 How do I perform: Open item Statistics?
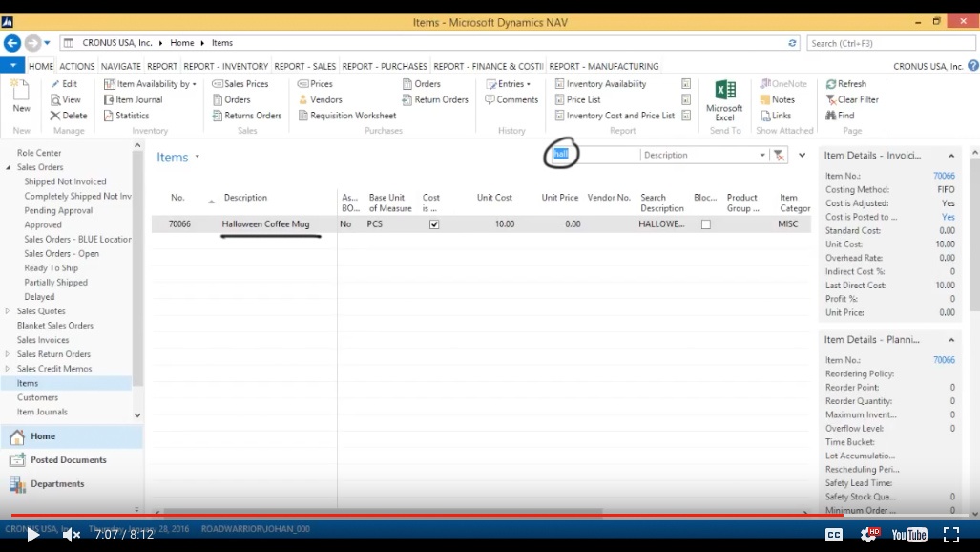(x=126, y=116)
